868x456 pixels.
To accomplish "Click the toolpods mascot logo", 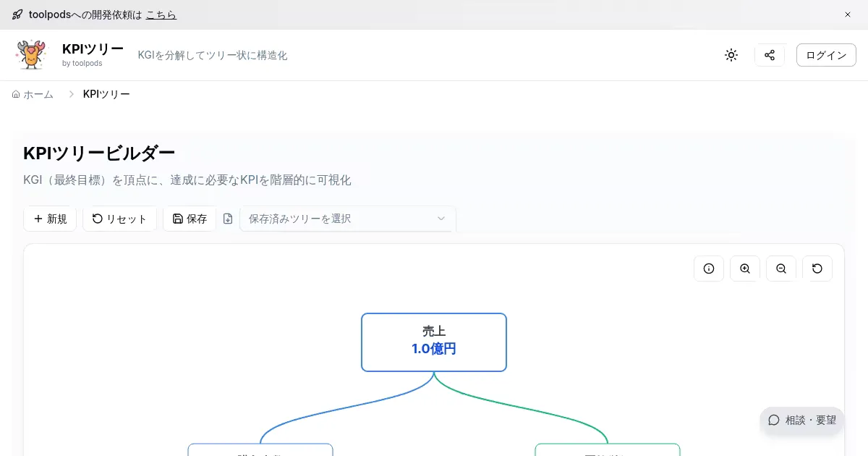I will 30,55.
